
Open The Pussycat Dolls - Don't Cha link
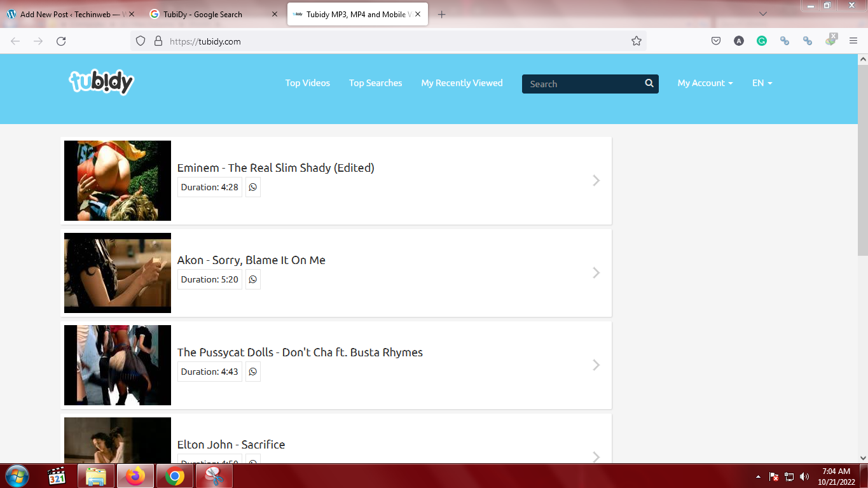(x=300, y=352)
